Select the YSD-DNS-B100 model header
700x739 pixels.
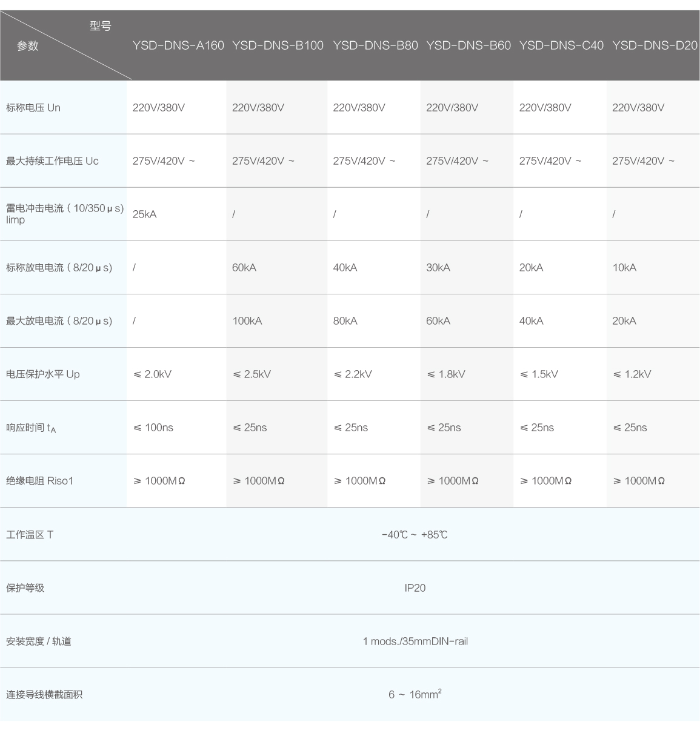(278, 45)
